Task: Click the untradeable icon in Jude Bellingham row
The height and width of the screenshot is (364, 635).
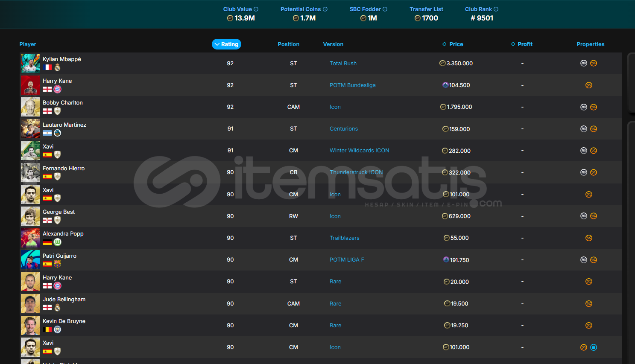Action: [589, 303]
